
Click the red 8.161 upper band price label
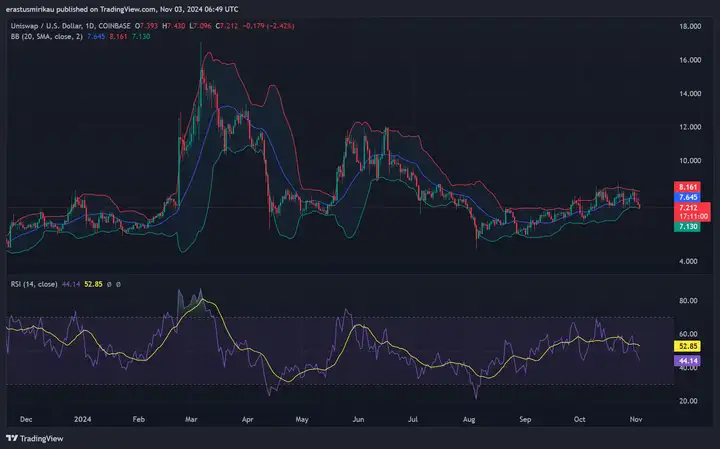pyautogui.click(x=687, y=187)
